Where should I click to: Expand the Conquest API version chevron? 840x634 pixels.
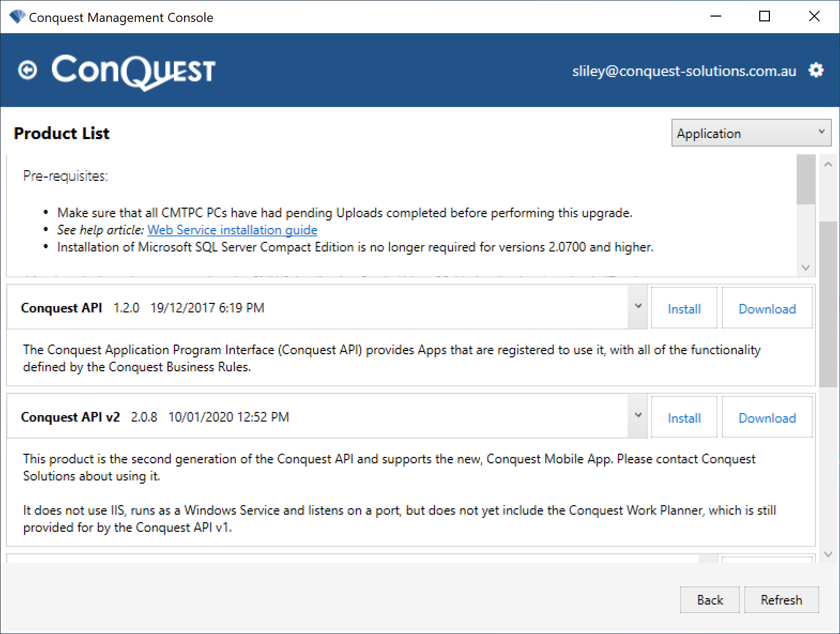(638, 307)
